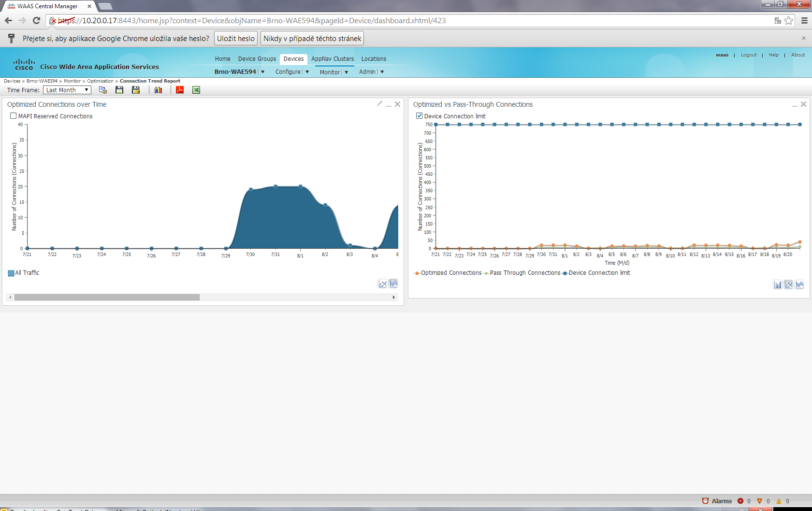Click the Save report floppy icon
The image size is (812, 511).
coord(119,90)
